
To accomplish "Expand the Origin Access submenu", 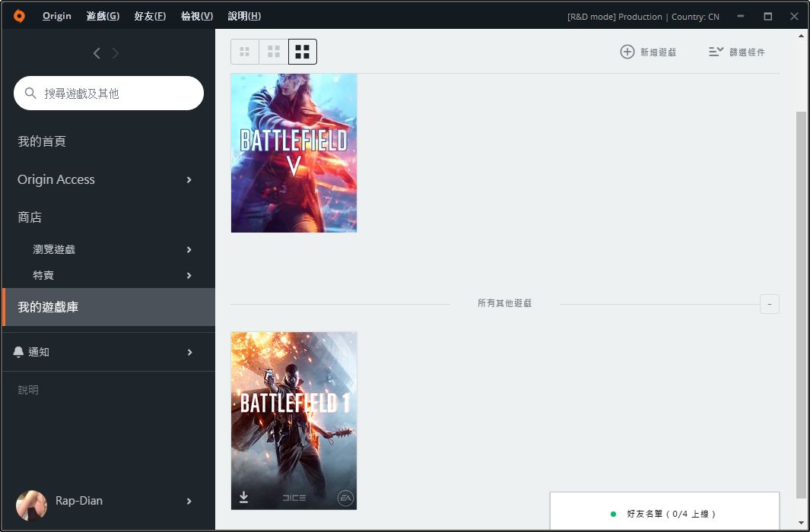I will (189, 179).
